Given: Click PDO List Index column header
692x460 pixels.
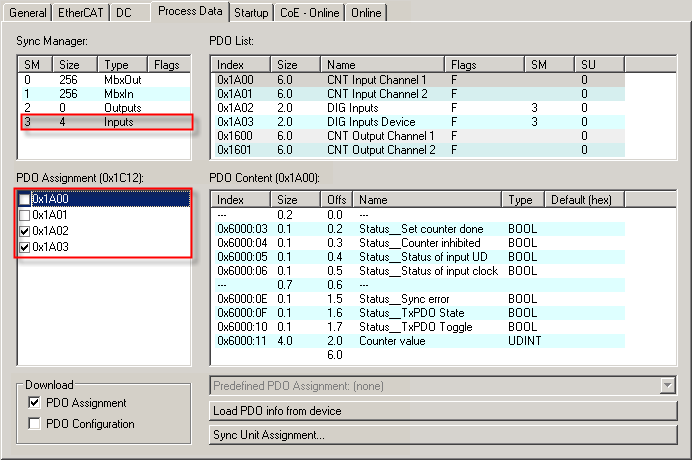Looking at the screenshot, I should point(241,65).
